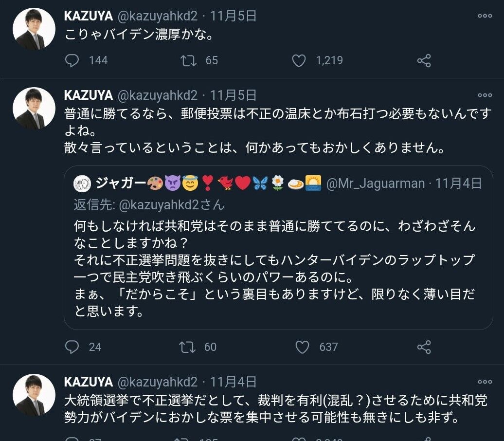Open KAZUYA avatar on third tweet
The image size is (504, 441).
[x=34, y=395]
